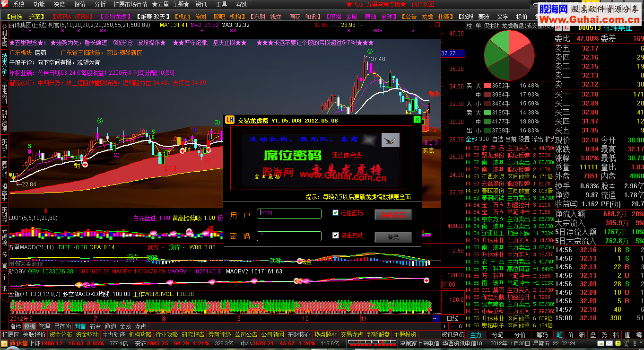Select the 全部 filter above the transaction list
This screenshot has height=350, width=644.
pyautogui.click(x=471, y=140)
